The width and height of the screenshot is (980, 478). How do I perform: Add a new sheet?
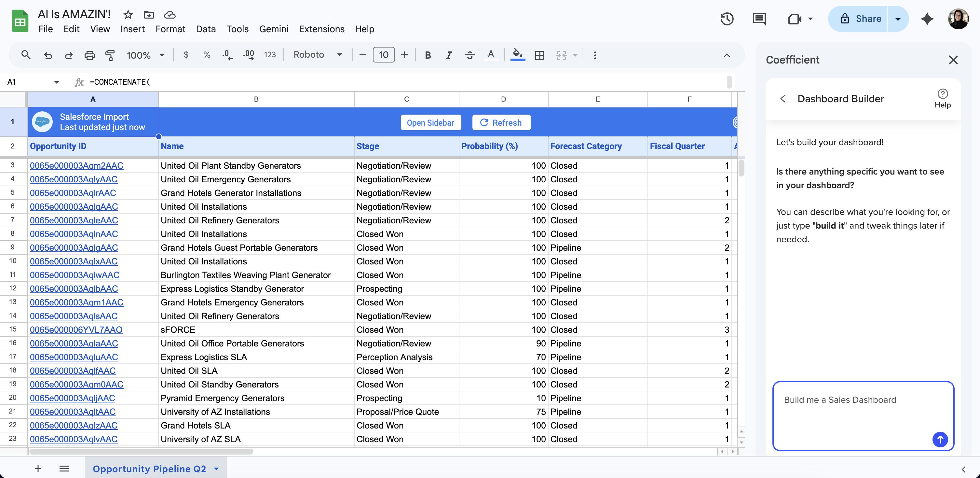tap(38, 469)
